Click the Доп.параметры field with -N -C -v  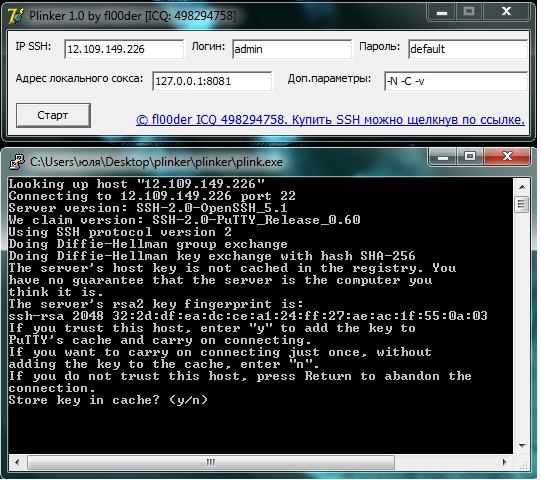coord(456,81)
